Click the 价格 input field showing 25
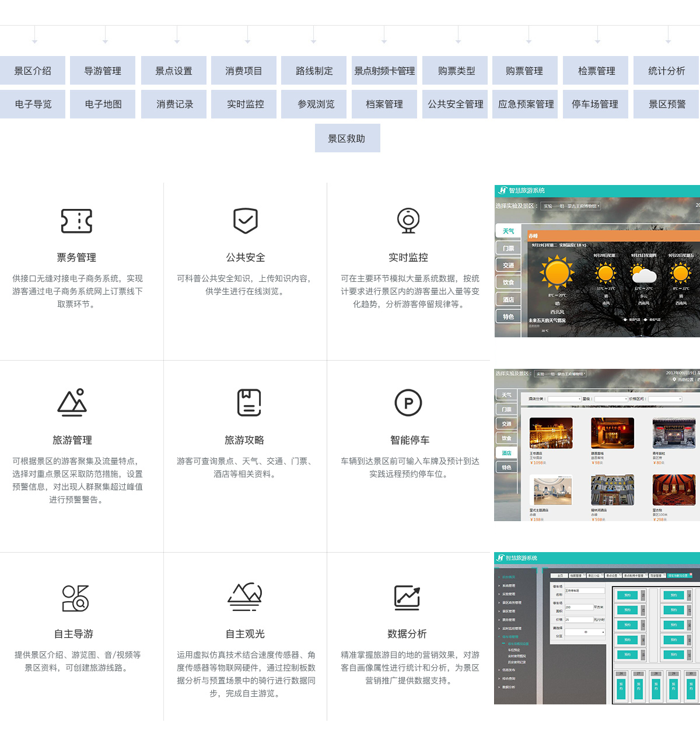 [x=579, y=620]
